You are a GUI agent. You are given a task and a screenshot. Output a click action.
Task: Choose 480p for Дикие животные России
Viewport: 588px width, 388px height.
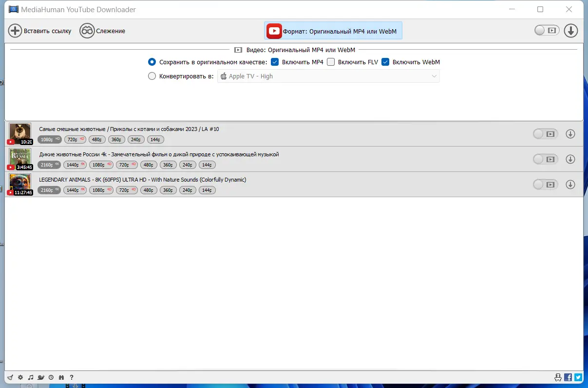(149, 165)
